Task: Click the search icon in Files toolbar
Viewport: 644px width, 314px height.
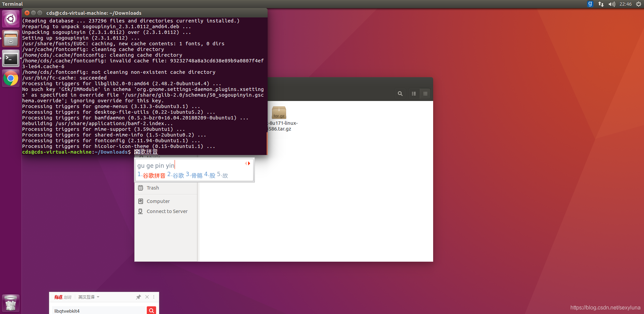Action: [x=400, y=94]
